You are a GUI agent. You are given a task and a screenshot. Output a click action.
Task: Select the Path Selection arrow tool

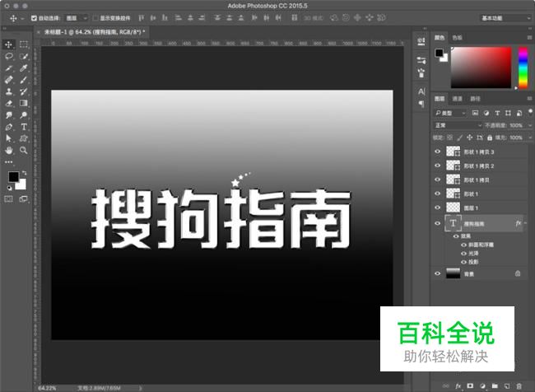coord(9,138)
